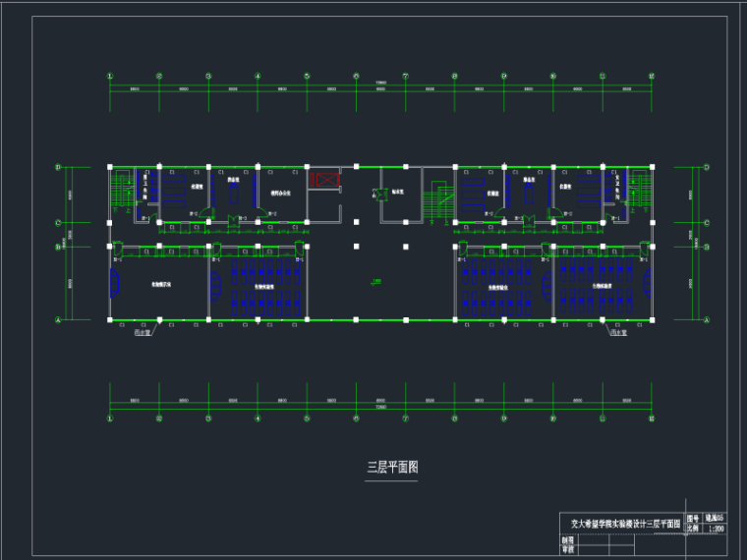Click the red elevator shaft symbol

click(323, 182)
